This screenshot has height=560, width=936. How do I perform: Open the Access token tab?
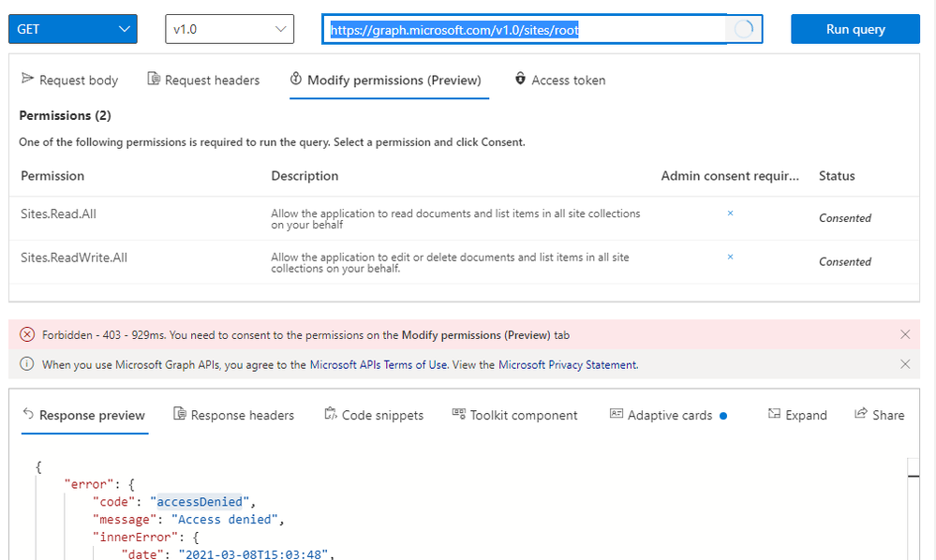(560, 81)
